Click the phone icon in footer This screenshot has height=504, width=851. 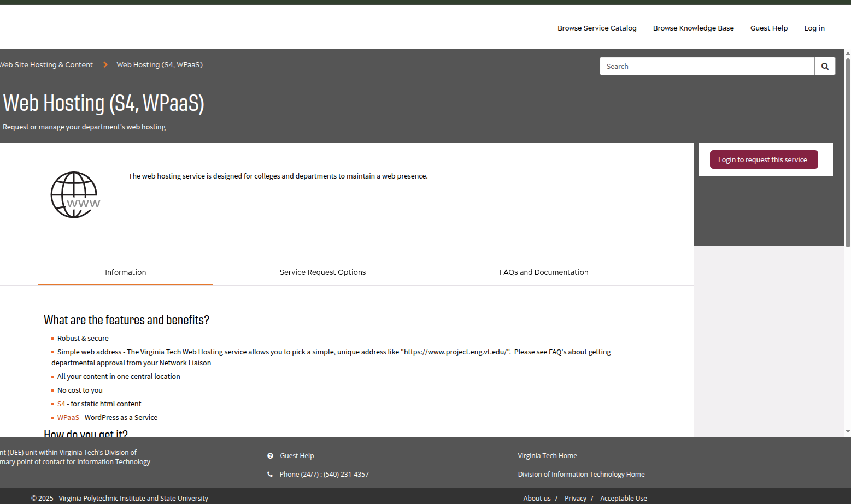click(270, 475)
